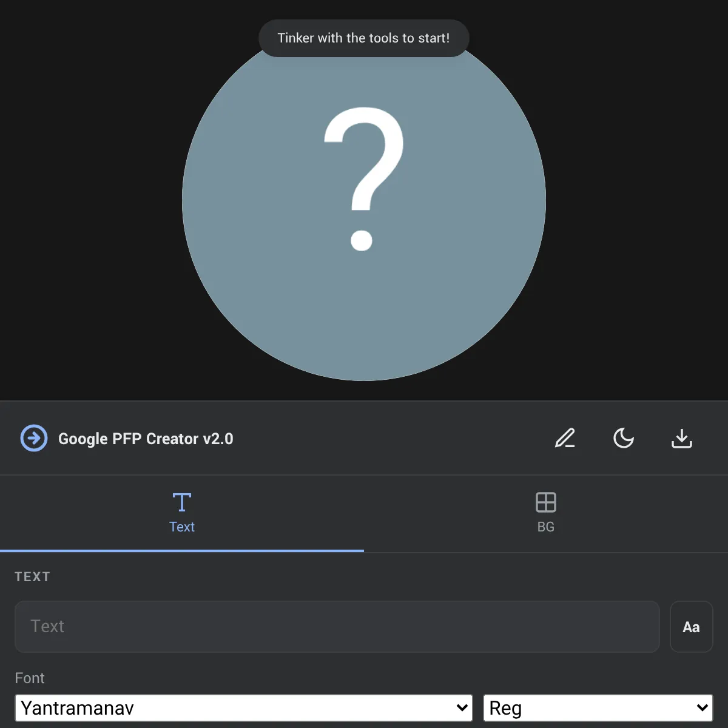Open the Yantramanav font dropdown
Image resolution: width=728 pixels, height=728 pixels.
[x=243, y=707]
